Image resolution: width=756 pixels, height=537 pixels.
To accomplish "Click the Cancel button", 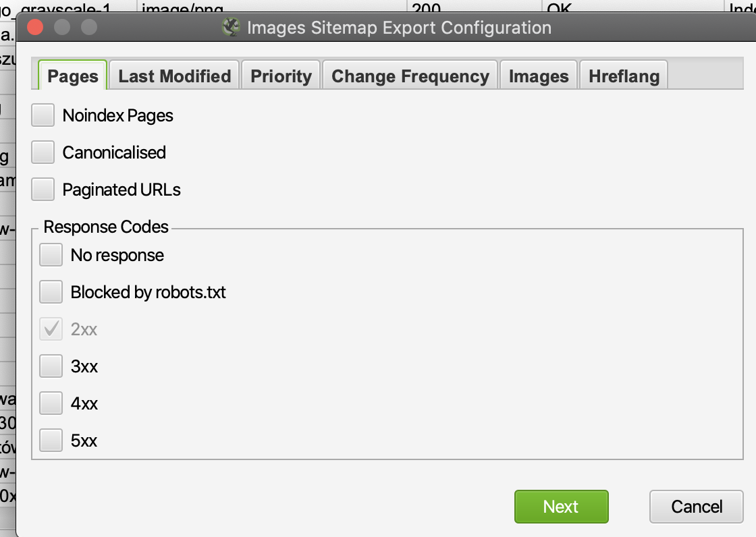I will click(697, 507).
